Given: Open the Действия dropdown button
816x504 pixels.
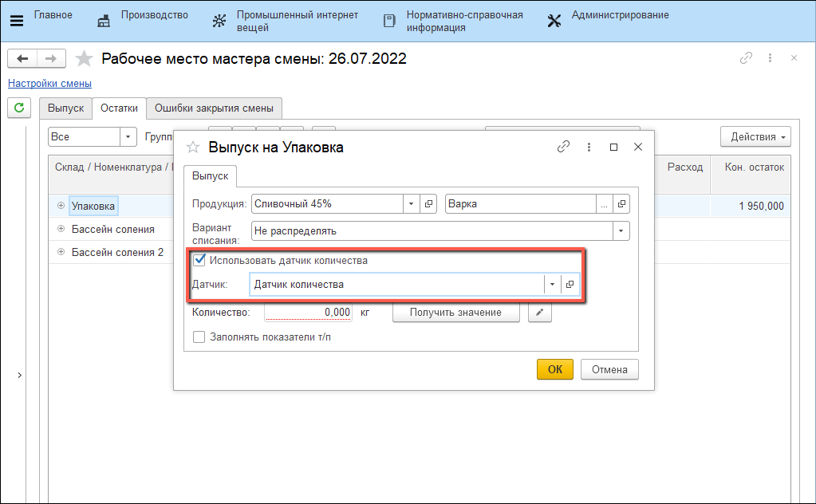Looking at the screenshot, I should point(755,136).
